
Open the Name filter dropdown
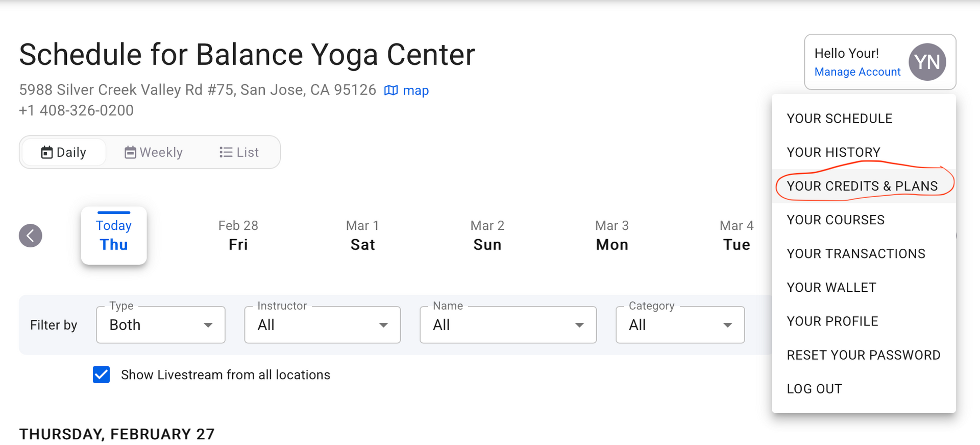coord(508,325)
